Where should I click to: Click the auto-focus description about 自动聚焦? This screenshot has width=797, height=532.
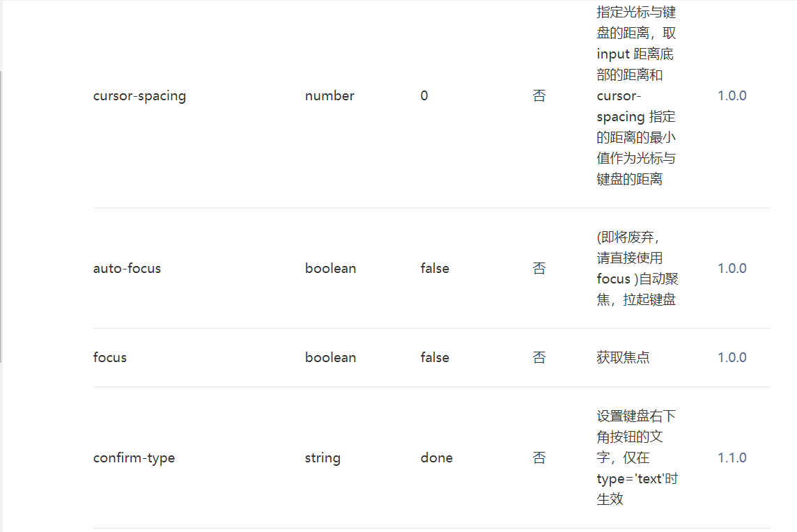[637, 268]
